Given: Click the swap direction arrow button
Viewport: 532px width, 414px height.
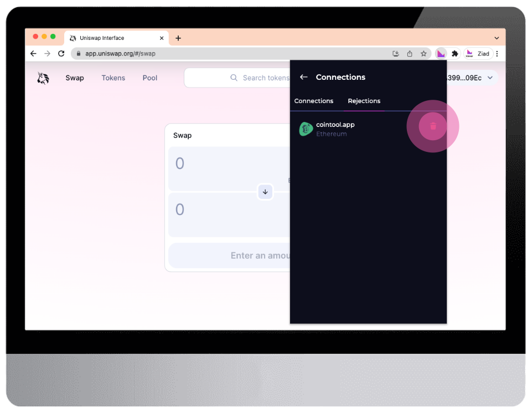Looking at the screenshot, I should 265,192.
